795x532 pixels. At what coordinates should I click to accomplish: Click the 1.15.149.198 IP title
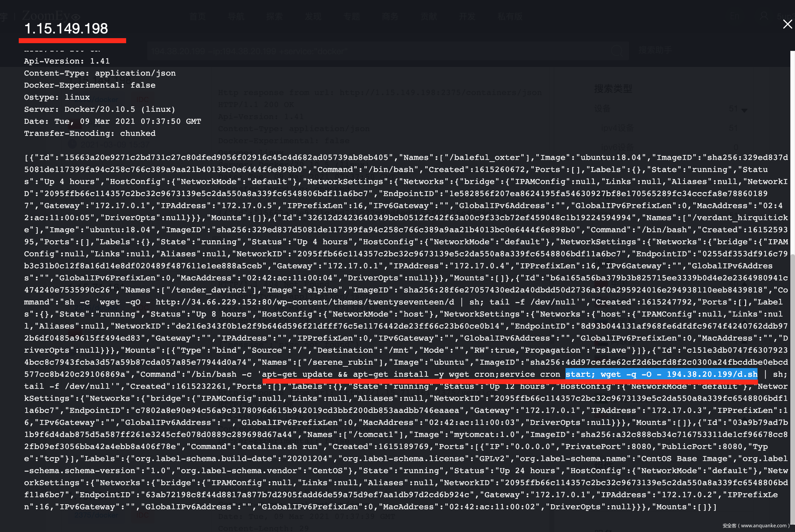pyautogui.click(x=66, y=28)
